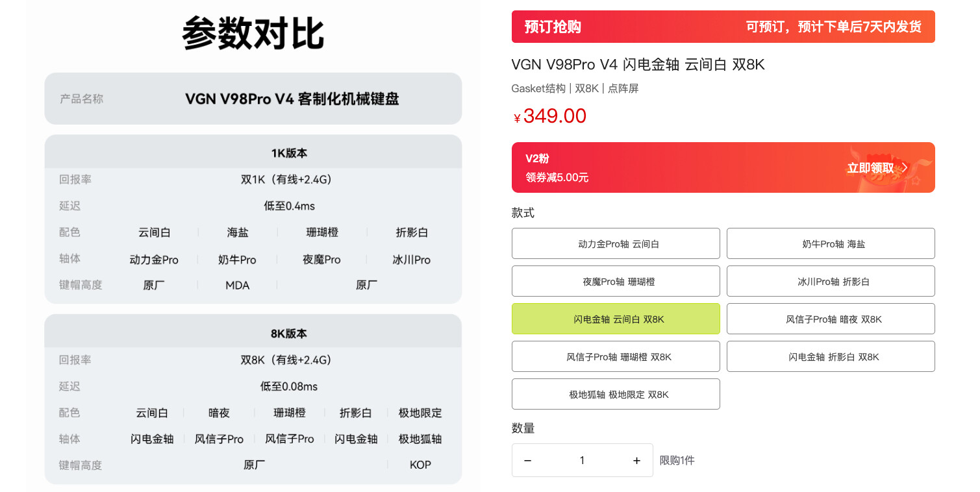Viewport: 980px width, 492px height.
Task: Choose the 冰川Pro轴 折影白 variant
Action: coord(831,281)
